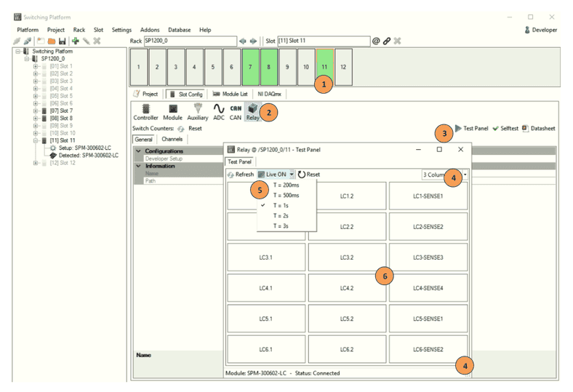Click the @ icon beside Slot field
The height and width of the screenshot is (392, 573).
pos(376,41)
